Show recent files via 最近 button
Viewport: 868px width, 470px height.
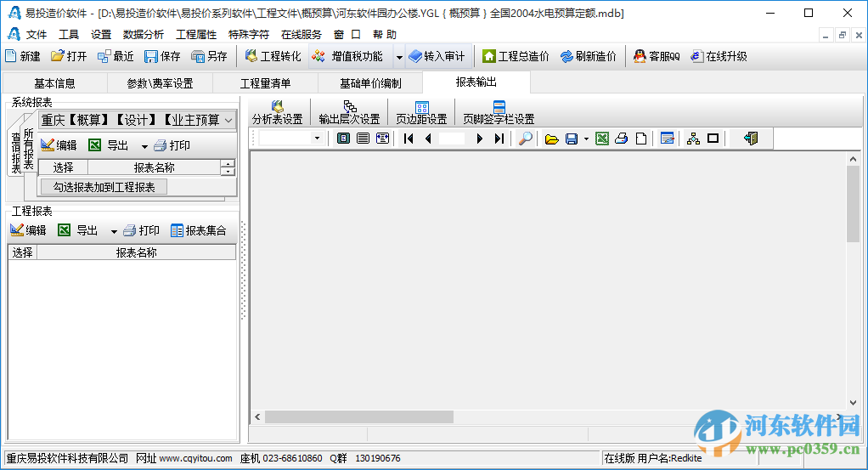pos(116,56)
